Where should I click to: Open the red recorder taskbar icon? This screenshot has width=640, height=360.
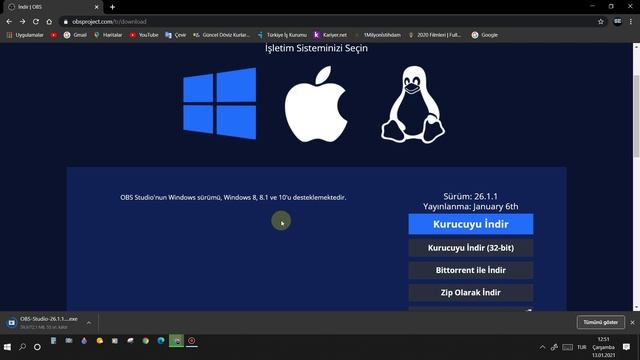[192, 340]
